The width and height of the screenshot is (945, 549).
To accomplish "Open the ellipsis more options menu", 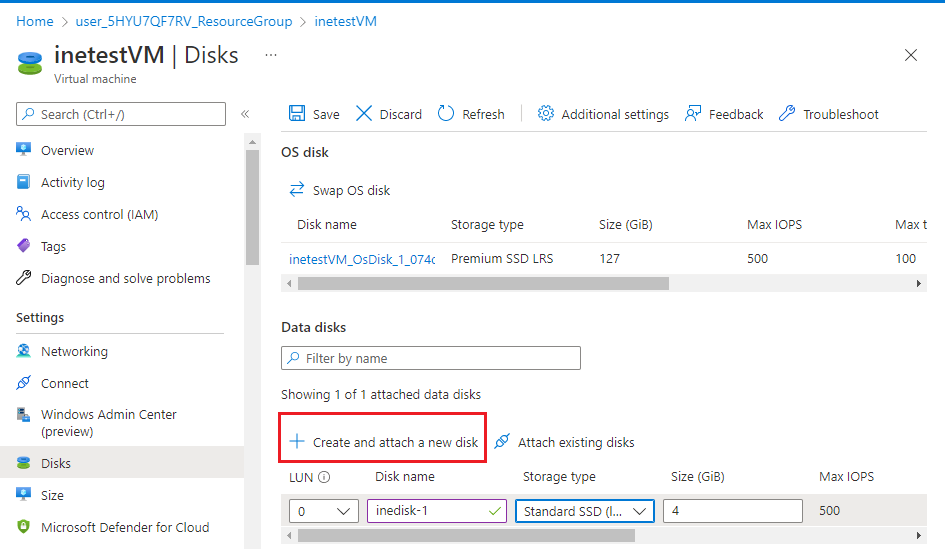I will click(270, 55).
